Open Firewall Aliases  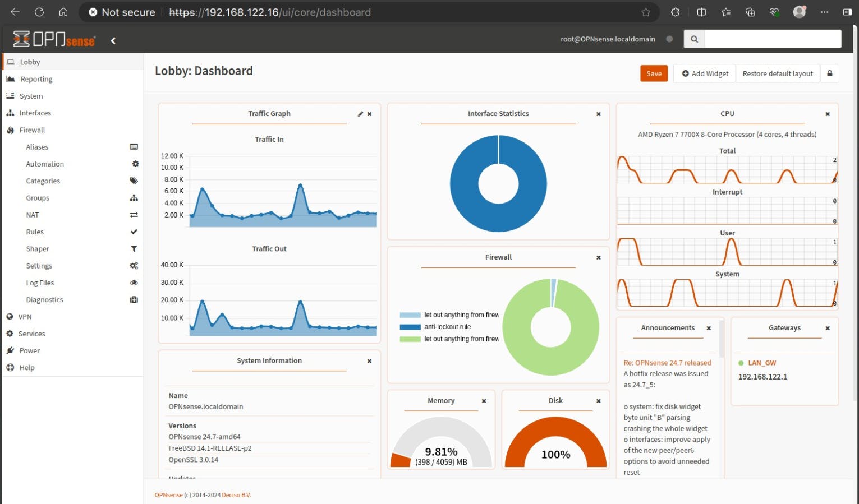(x=73, y=147)
